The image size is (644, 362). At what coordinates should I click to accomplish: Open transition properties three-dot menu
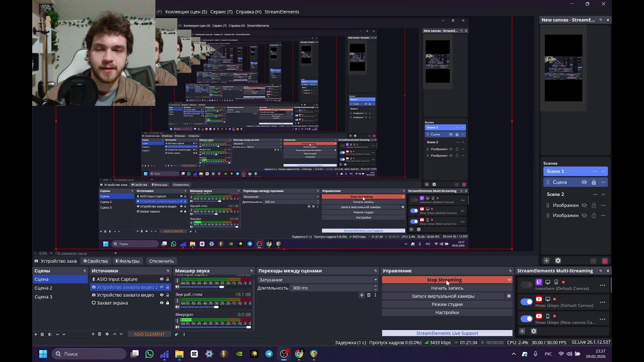click(x=375, y=295)
